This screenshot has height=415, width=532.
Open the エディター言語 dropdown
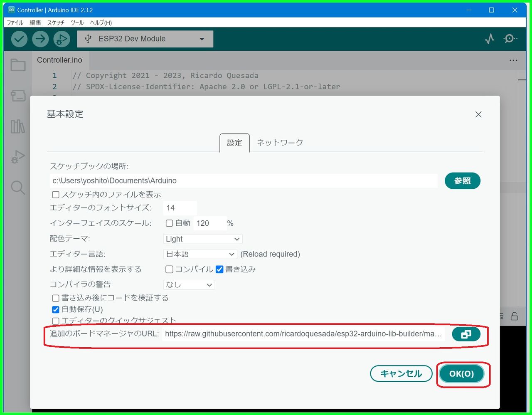pos(200,254)
